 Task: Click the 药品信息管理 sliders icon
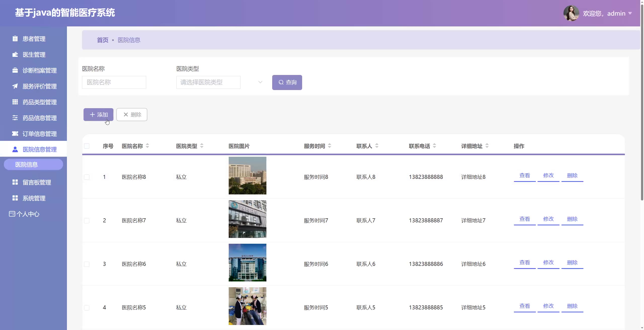[15, 118]
